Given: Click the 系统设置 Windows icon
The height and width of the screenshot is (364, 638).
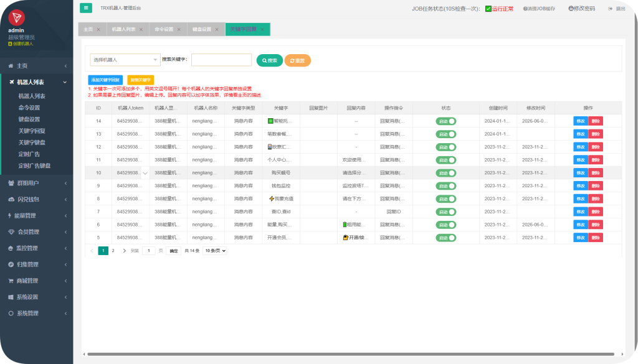Looking at the screenshot, I should click(x=11, y=297).
